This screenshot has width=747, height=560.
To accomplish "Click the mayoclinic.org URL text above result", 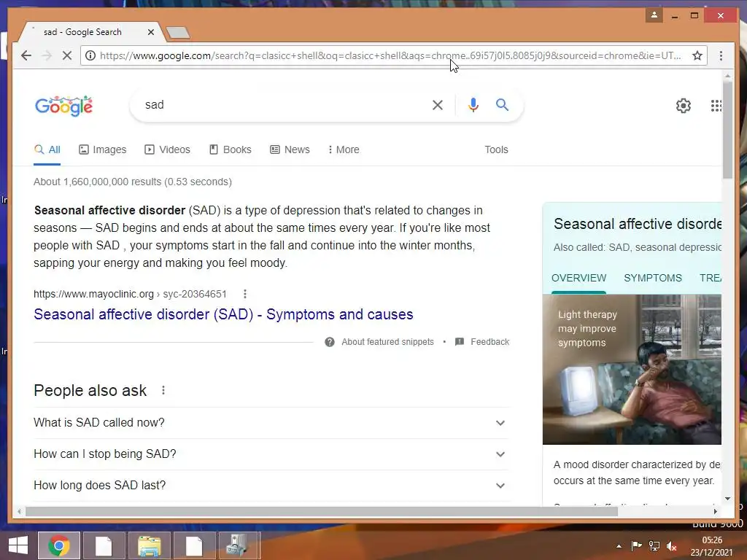I will pos(130,295).
